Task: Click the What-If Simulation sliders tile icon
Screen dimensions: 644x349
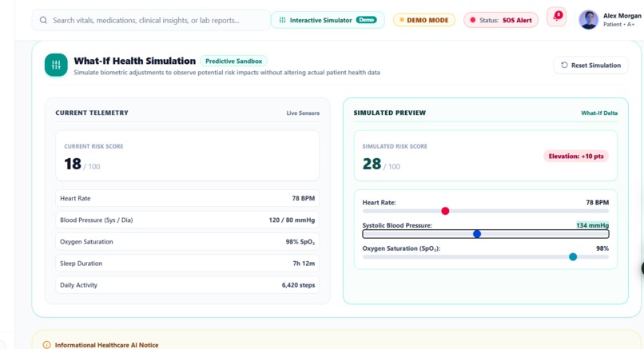Action: click(56, 65)
